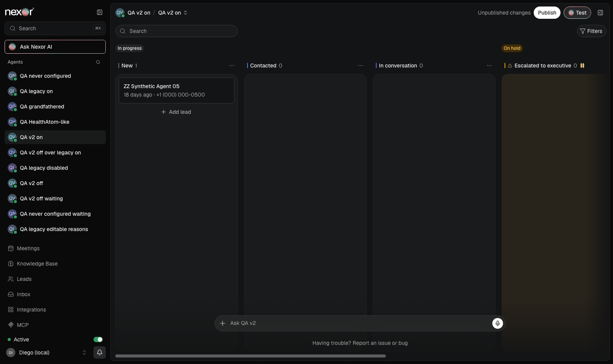The height and width of the screenshot is (364, 613).
Task: Open options menu for New column
Action: click(232, 66)
